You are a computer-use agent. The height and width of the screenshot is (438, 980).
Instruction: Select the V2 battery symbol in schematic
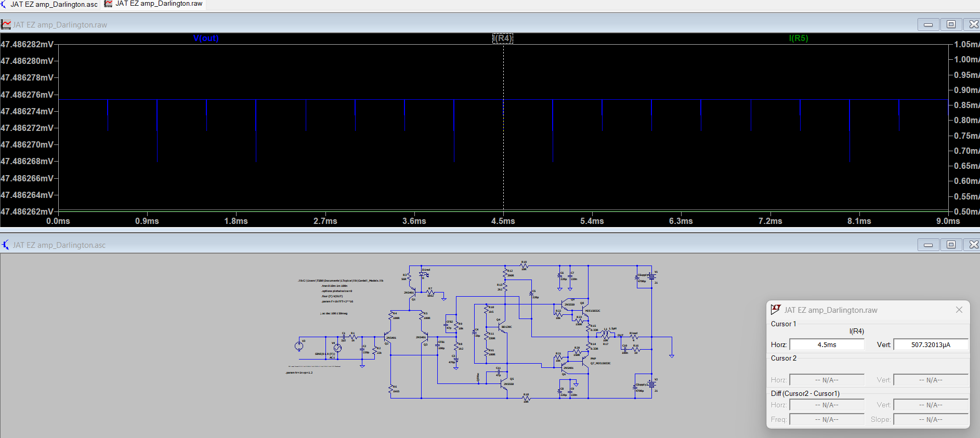pyautogui.click(x=651, y=385)
